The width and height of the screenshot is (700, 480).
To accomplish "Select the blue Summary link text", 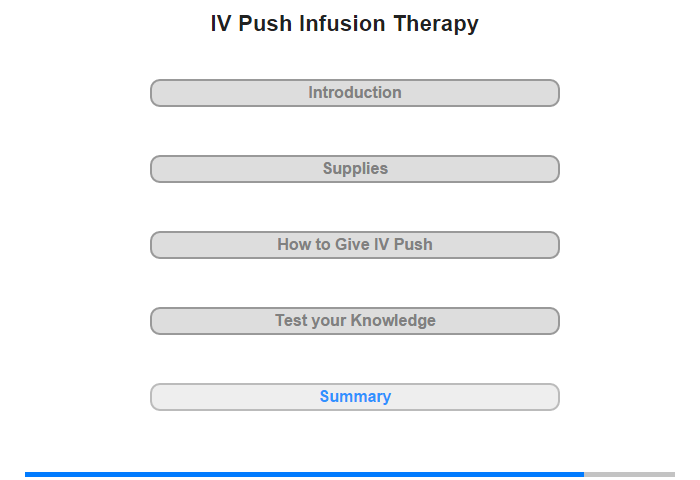I will click(x=355, y=397).
